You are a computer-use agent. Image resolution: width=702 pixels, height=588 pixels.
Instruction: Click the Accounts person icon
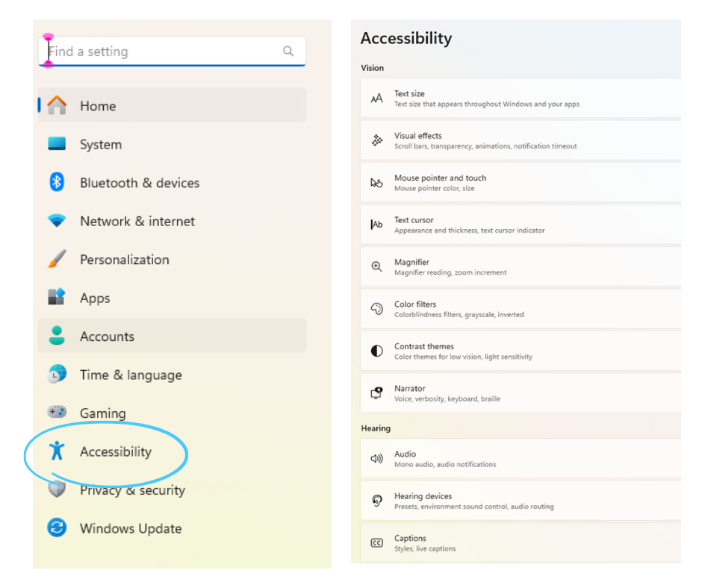point(57,336)
